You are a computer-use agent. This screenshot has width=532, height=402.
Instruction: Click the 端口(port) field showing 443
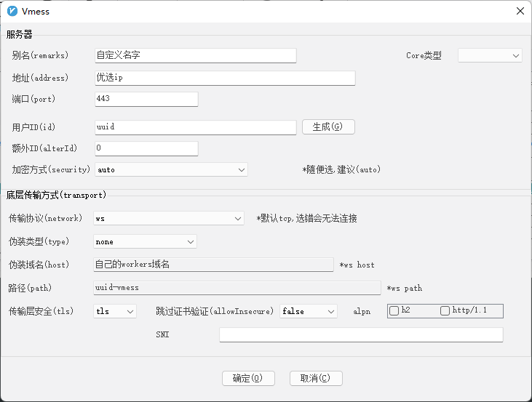146,99
